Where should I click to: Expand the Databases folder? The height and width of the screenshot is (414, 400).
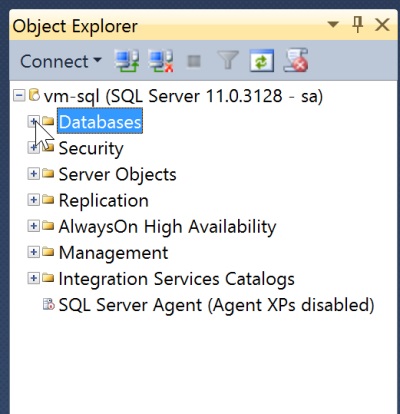(33, 122)
